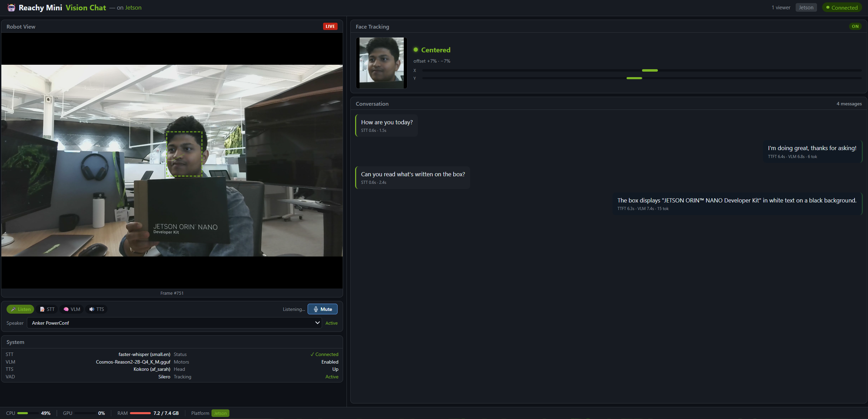Click the RAM usage bar
Screen dimensions: 868x419
140,413
